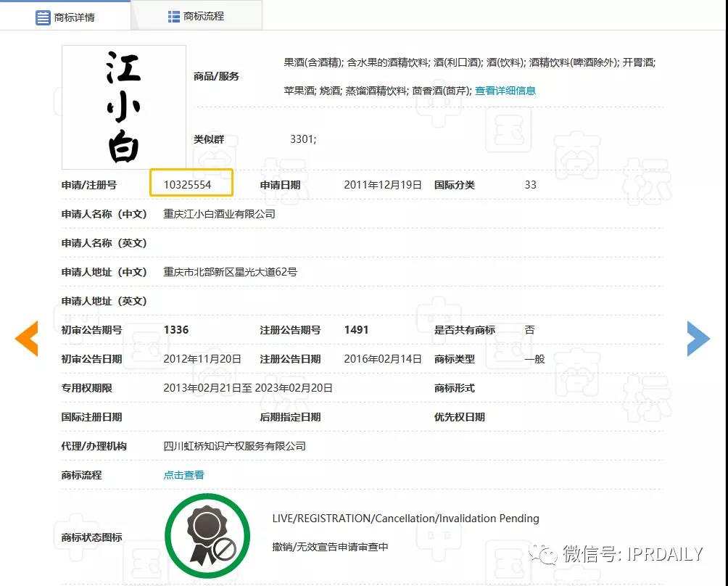
Task: Go to previous trademark with orange arrow
Action: tap(26, 339)
